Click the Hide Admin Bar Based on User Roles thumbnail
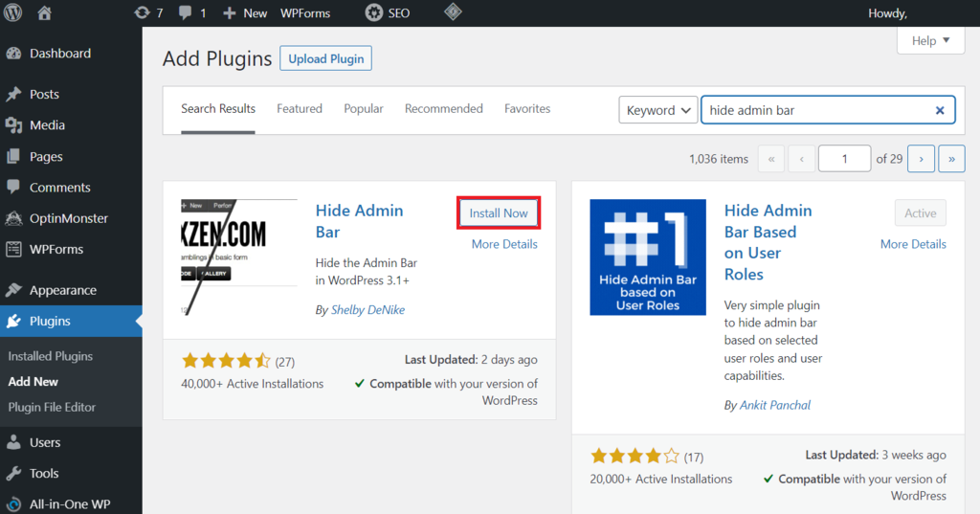 (x=648, y=257)
